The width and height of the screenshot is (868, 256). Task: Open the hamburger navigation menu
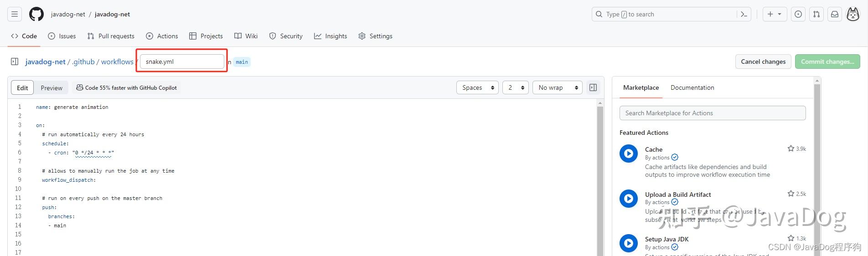pos(15,14)
